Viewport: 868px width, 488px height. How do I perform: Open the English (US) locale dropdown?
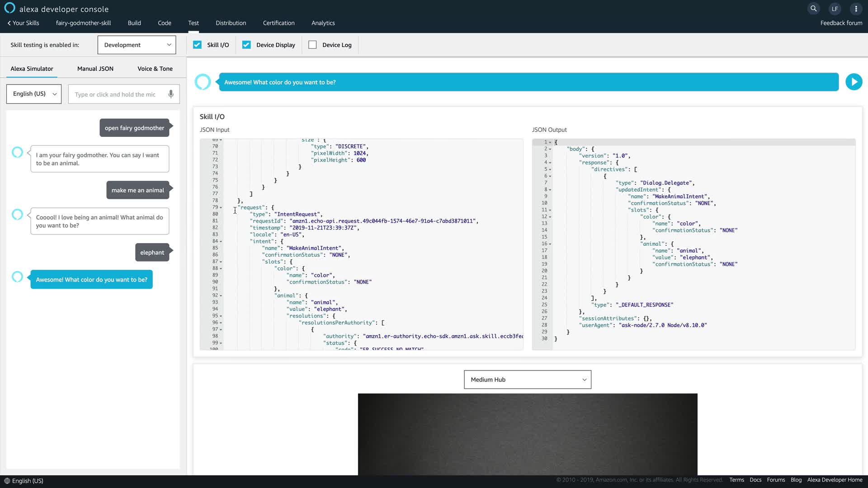click(34, 94)
